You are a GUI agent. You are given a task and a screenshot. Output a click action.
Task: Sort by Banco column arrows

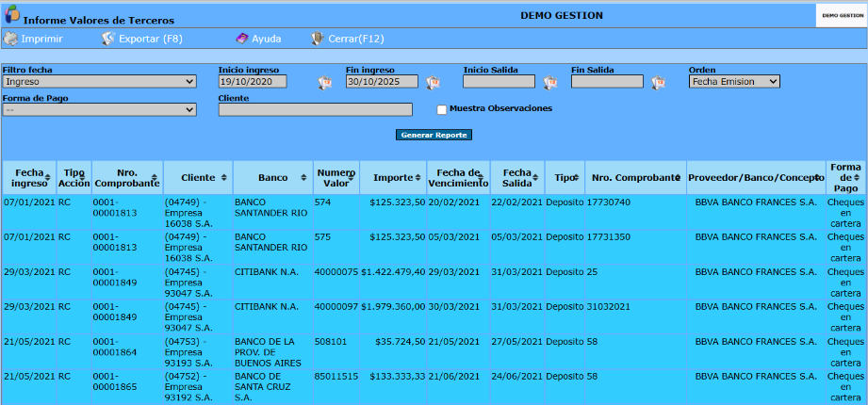(303, 178)
